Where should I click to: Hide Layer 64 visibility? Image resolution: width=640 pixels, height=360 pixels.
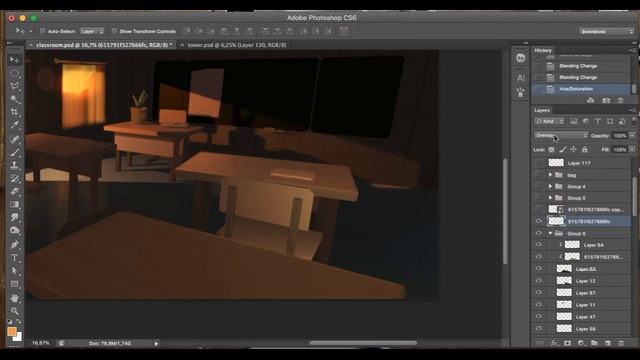[x=539, y=244]
